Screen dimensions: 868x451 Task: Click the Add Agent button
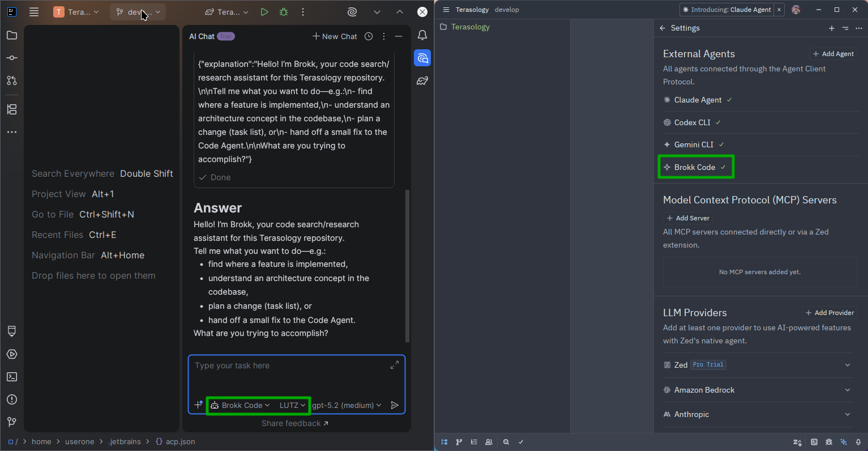point(833,54)
